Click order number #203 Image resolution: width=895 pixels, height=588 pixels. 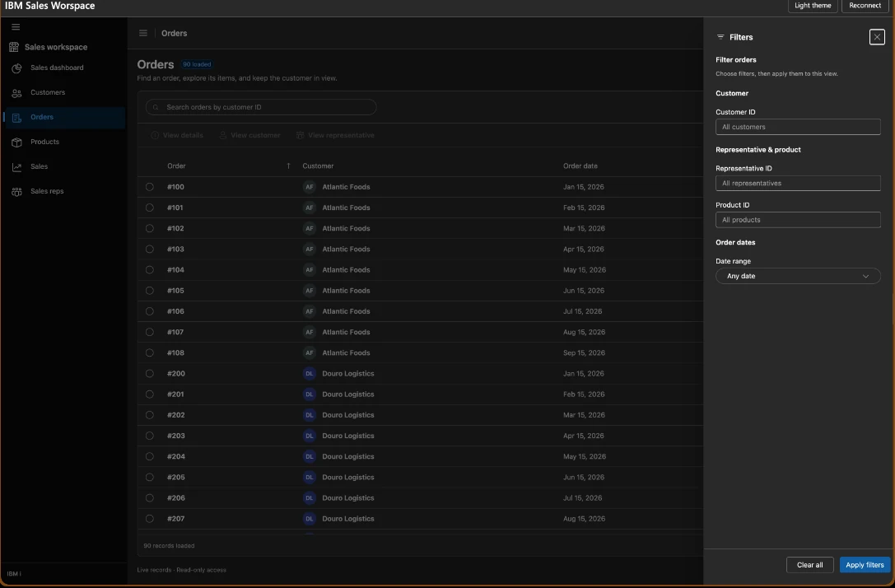(x=176, y=436)
